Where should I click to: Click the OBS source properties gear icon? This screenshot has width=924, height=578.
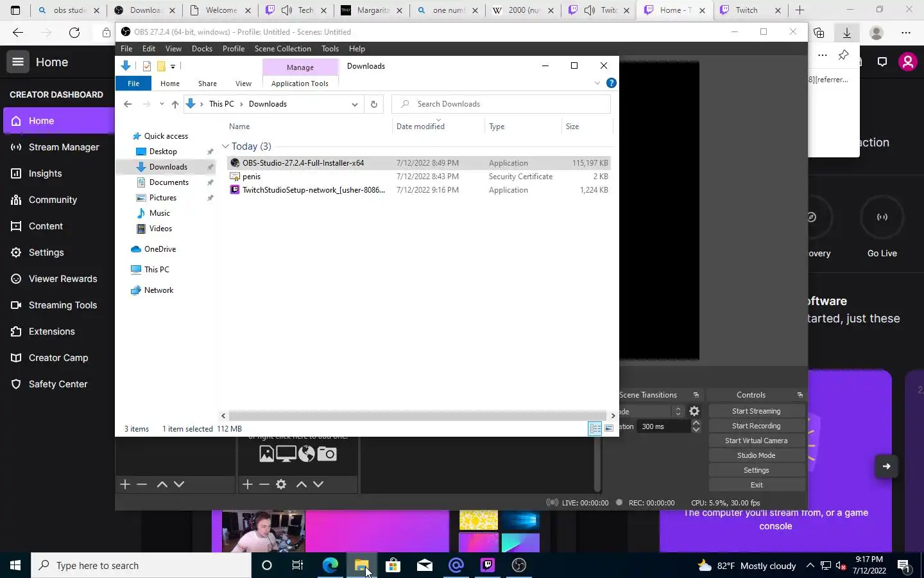[x=281, y=484]
